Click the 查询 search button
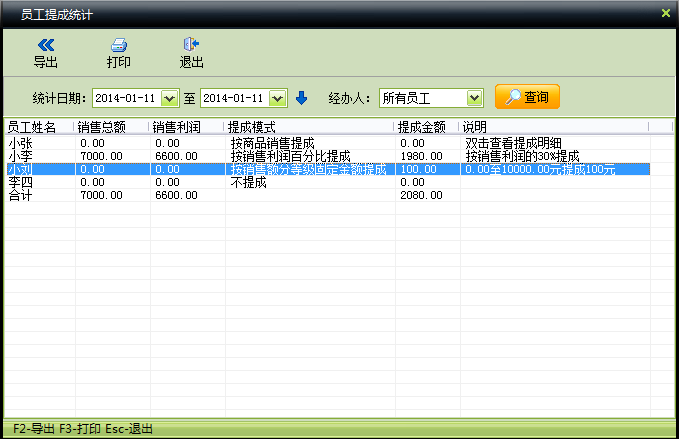 pyautogui.click(x=527, y=97)
